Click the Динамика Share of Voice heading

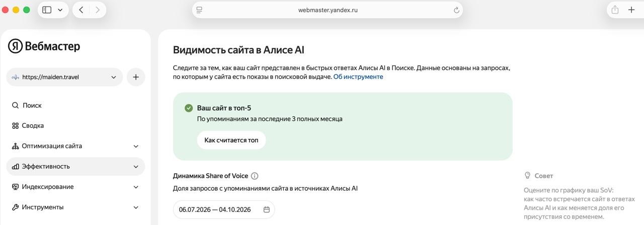(x=210, y=176)
